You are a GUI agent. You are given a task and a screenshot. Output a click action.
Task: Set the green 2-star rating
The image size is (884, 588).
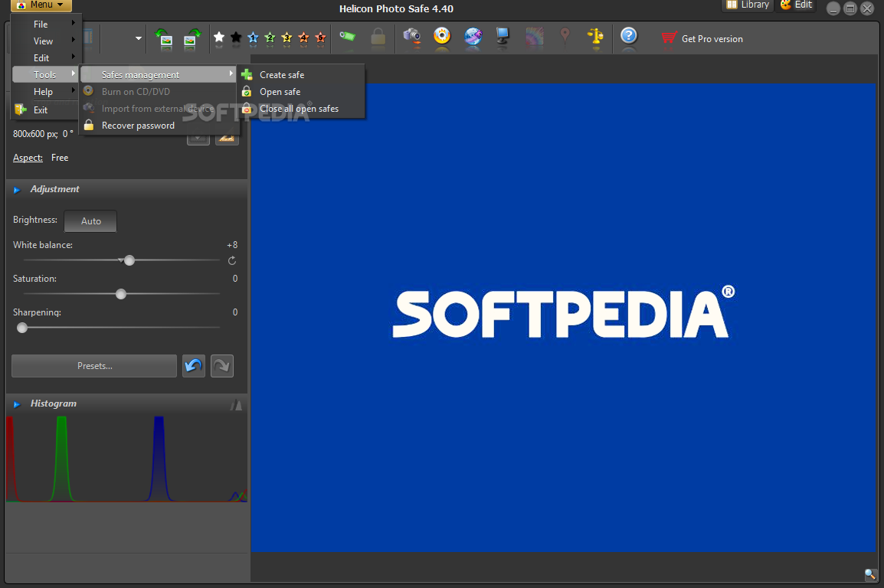point(270,38)
